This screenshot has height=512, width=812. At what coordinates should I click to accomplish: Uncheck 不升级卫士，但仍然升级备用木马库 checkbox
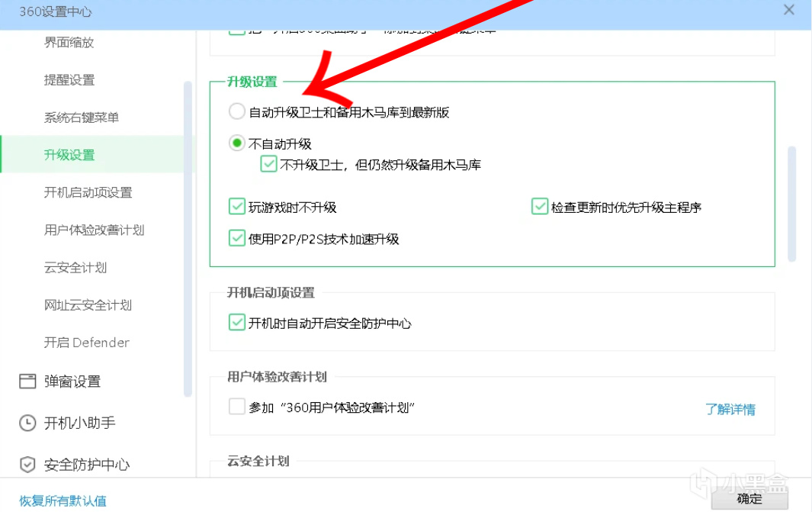pos(268,164)
